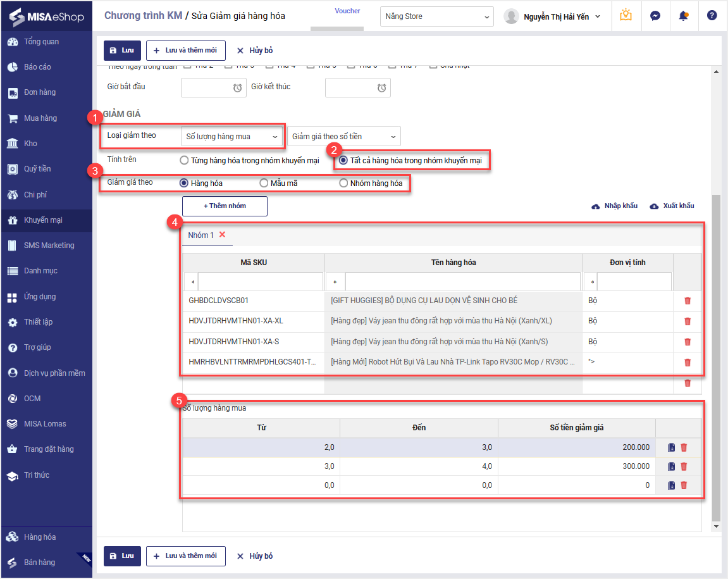Click the Tên hàng hóa filter input
The height and width of the screenshot is (579, 728).
click(x=462, y=282)
